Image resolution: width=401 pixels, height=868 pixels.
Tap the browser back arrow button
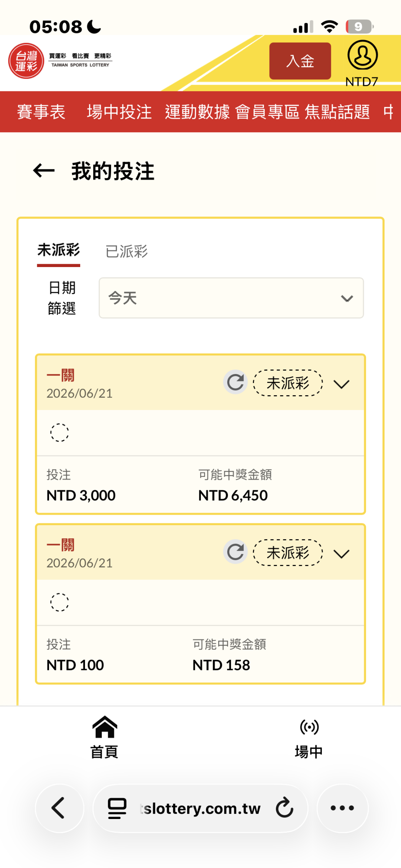click(x=60, y=808)
